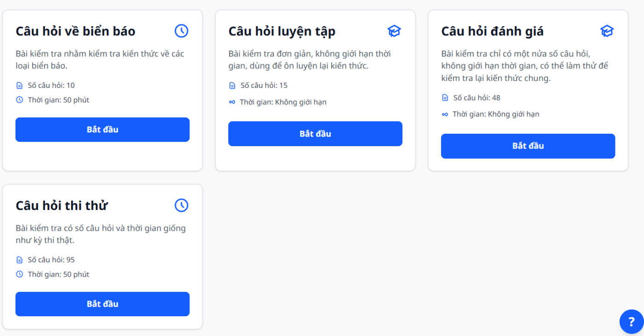This screenshot has height=336, width=644.
Task: Click the 'Số câu hỏi: 15' label
Action: click(264, 85)
